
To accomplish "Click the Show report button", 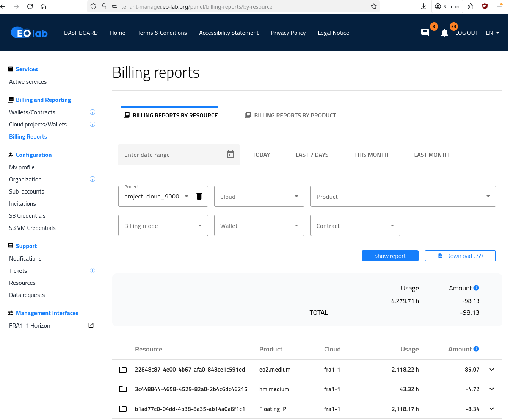I will (390, 256).
